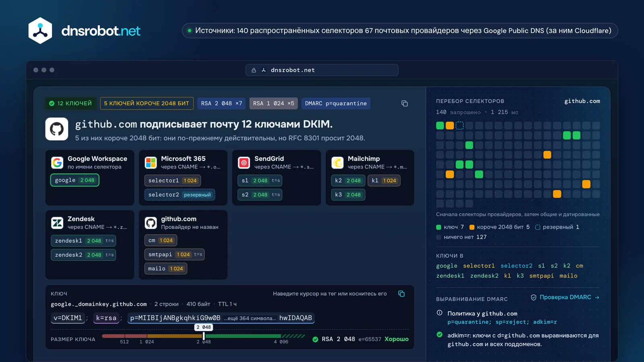Click the dnsrobot.net logo hexagon icon
The height and width of the screenshot is (362, 644).
pyautogui.click(x=40, y=31)
